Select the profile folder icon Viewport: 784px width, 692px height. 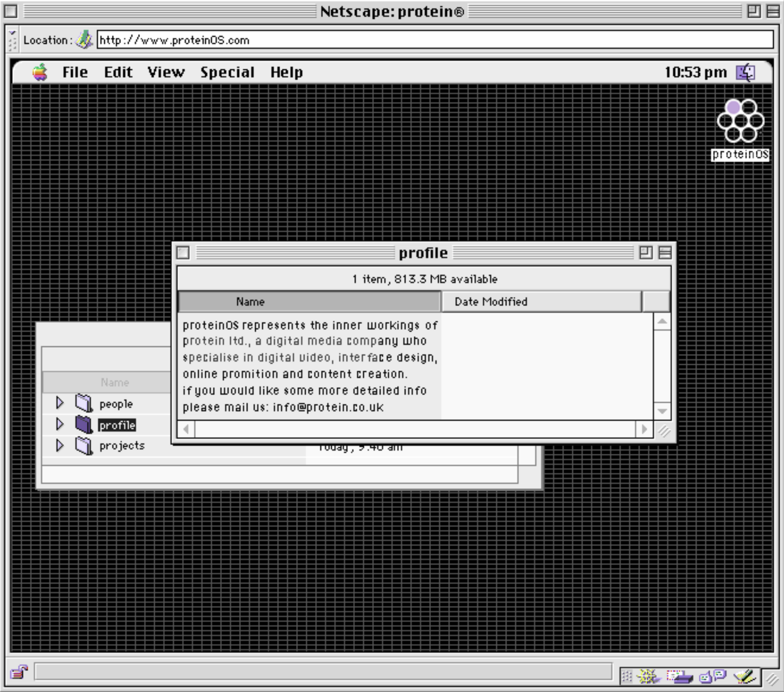click(x=84, y=425)
